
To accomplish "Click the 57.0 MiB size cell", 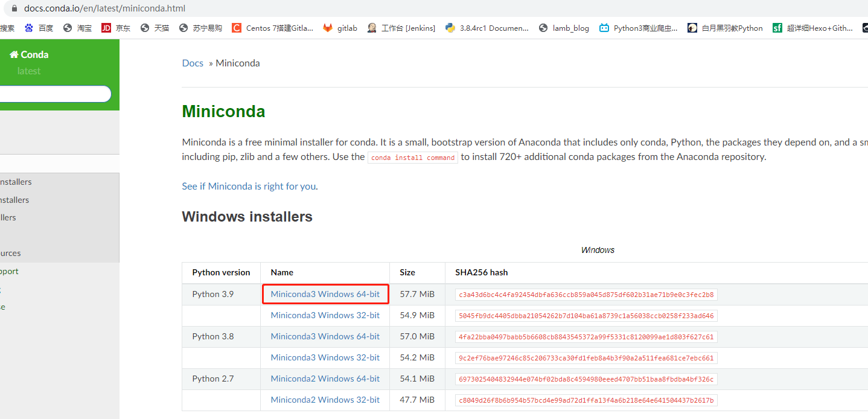I will [x=417, y=336].
